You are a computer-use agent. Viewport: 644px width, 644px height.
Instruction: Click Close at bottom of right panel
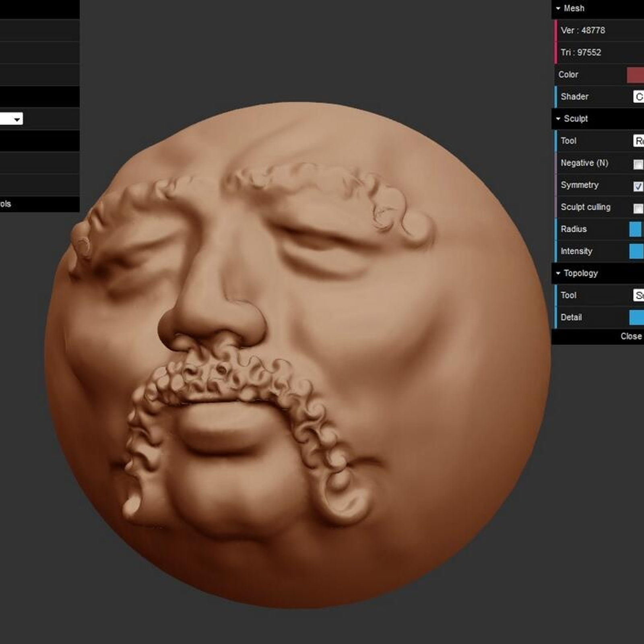point(631,336)
